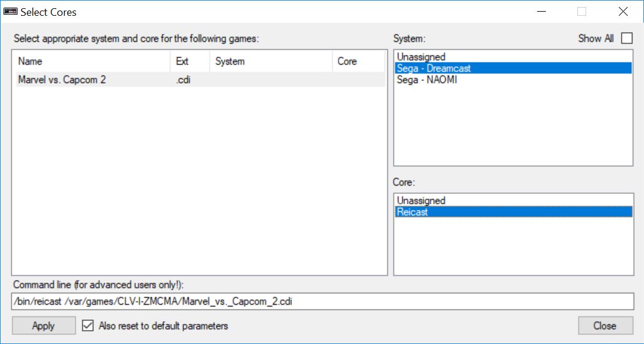The image size is (644, 344).
Task: Focus the command line input field
Action: pyautogui.click(x=323, y=301)
